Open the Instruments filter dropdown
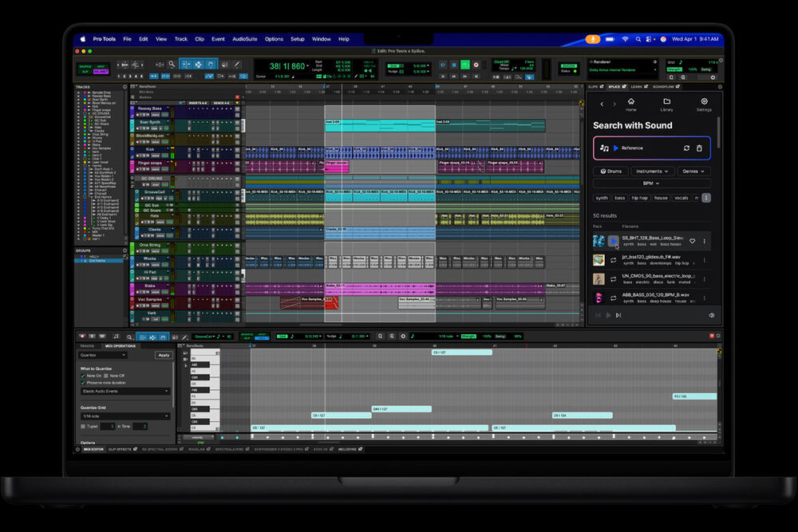798x532 pixels. [652, 171]
